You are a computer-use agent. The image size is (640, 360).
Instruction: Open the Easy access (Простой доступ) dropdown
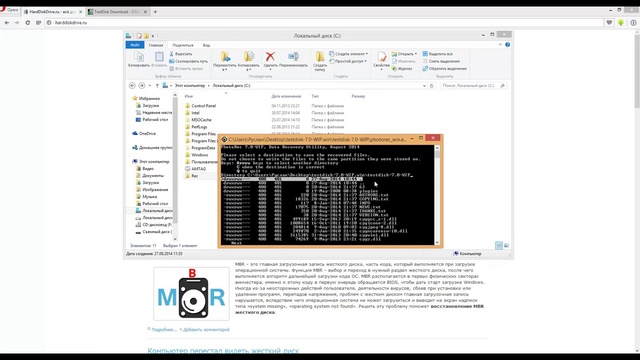coord(348,61)
